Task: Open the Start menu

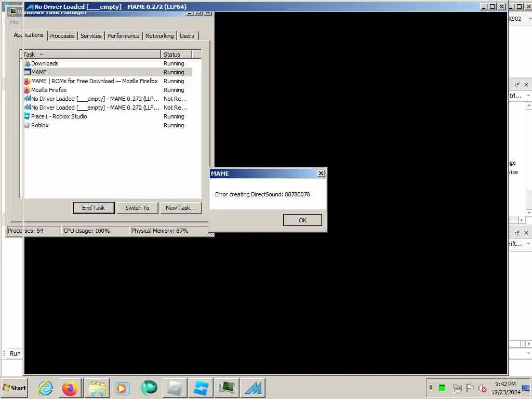Action: pos(14,388)
